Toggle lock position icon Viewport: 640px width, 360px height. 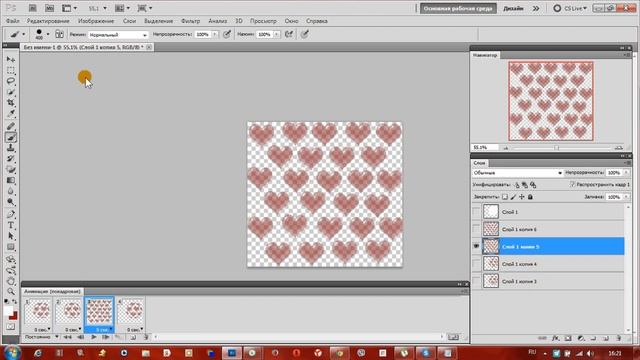click(522, 197)
